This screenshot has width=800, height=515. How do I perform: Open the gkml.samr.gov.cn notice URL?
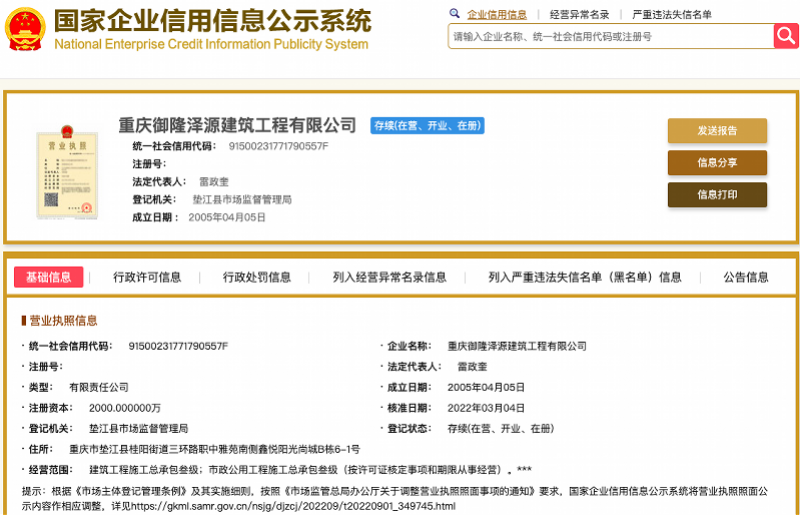coord(293,506)
